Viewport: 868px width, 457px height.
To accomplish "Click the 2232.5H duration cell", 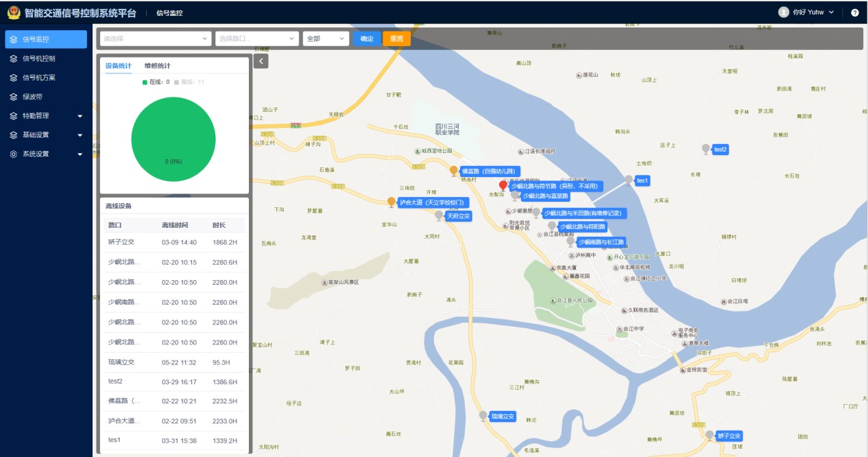I will 225,401.
